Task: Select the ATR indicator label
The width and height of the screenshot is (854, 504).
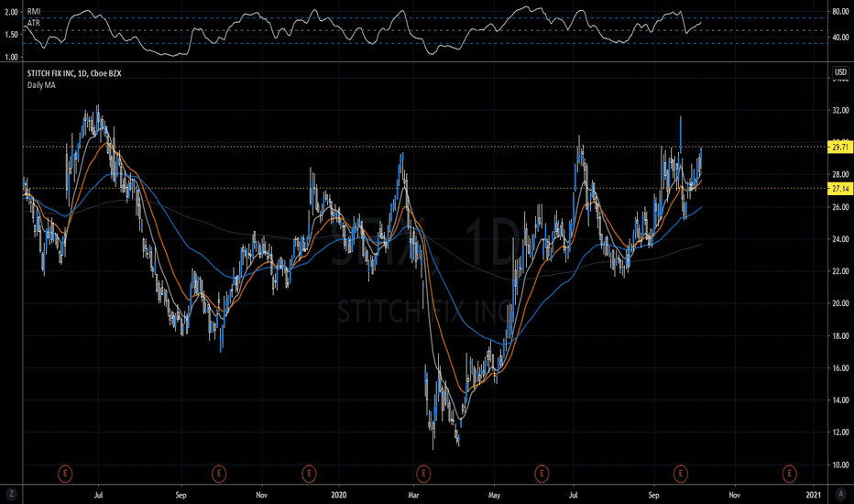Action: pos(34,23)
